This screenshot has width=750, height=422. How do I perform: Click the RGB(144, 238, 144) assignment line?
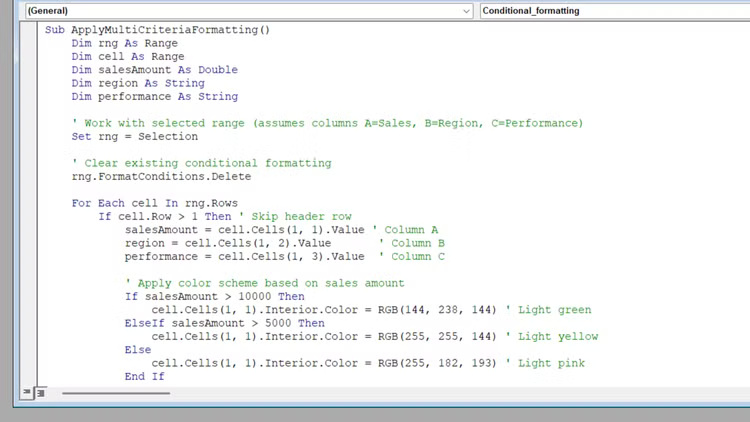point(324,310)
